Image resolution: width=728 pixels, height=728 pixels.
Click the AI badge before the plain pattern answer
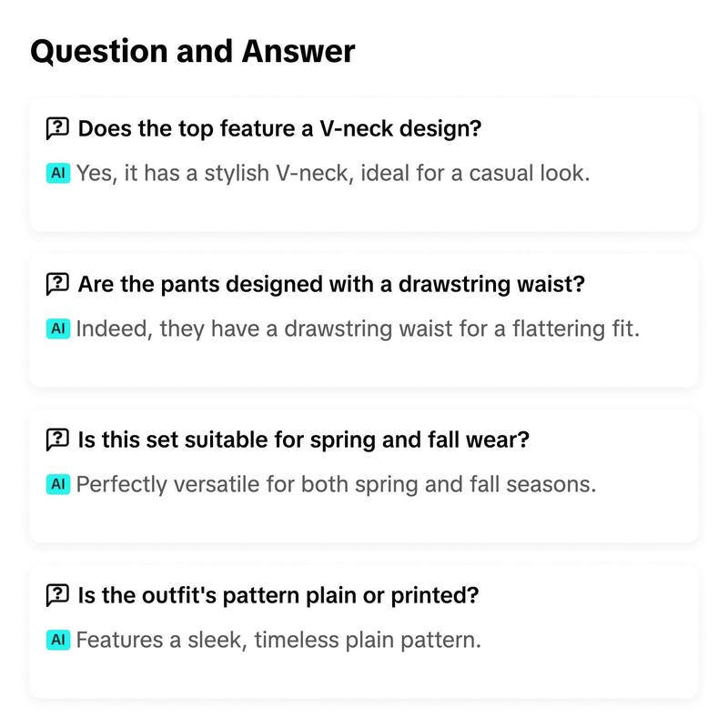point(58,640)
